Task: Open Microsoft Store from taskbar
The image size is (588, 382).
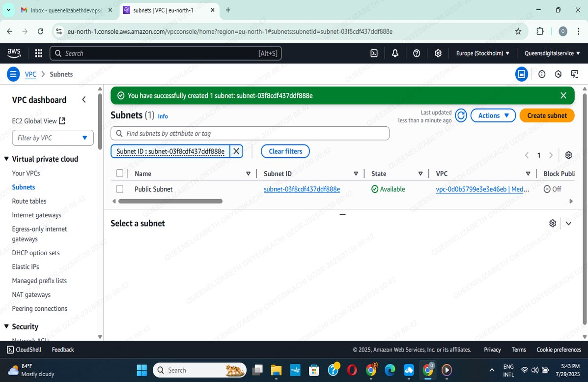Action: pyautogui.click(x=314, y=370)
